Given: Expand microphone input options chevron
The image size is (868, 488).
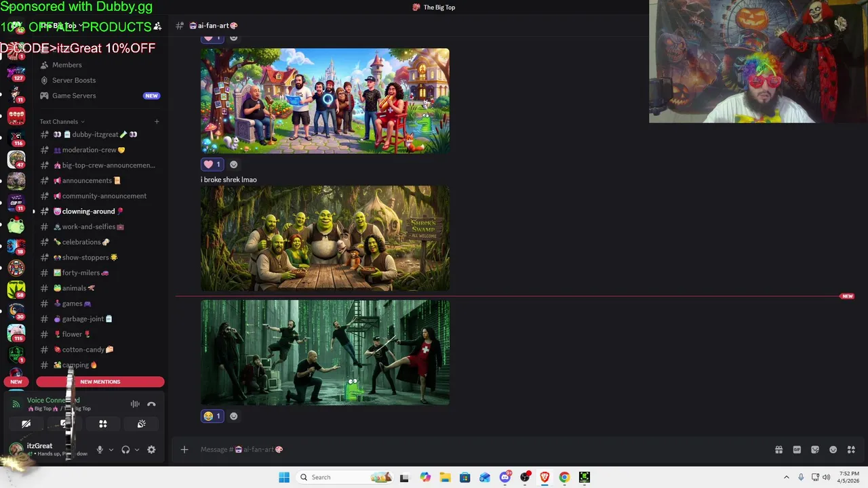Looking at the screenshot, I should point(111,449).
